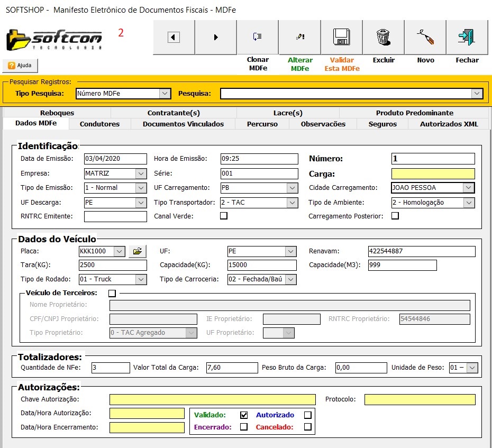
Task: Toggle the Veículo de Terceiros checkbox
Action: 112,293
